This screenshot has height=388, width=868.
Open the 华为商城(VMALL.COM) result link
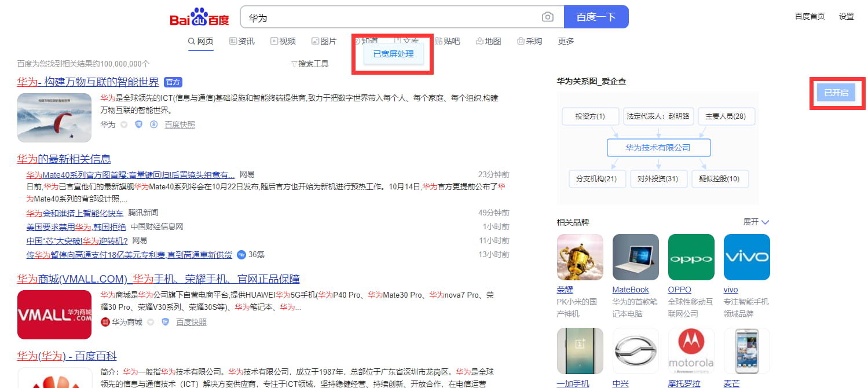(x=158, y=279)
